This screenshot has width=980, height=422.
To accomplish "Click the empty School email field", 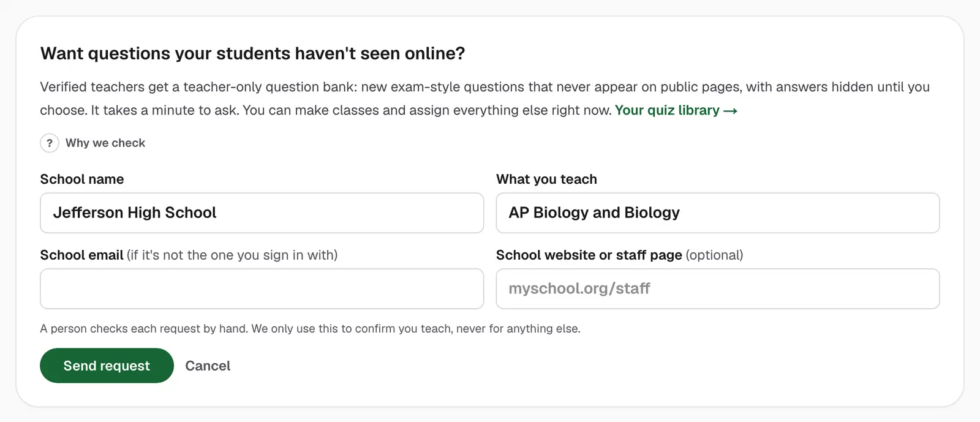I will (262, 288).
